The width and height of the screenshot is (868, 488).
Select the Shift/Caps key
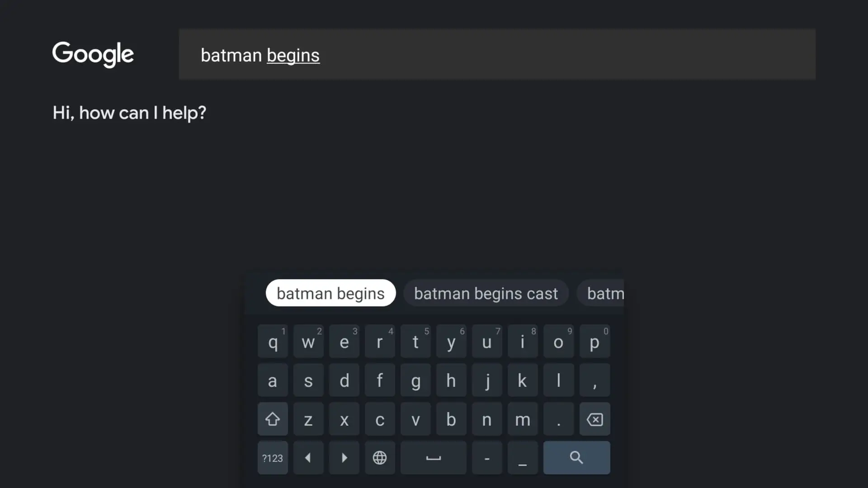click(x=273, y=420)
